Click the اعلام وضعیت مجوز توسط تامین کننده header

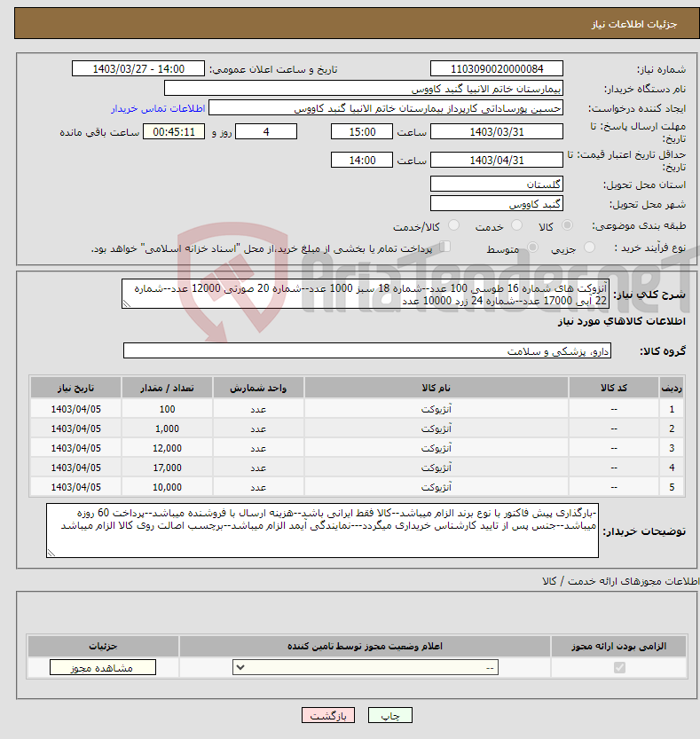(365, 646)
